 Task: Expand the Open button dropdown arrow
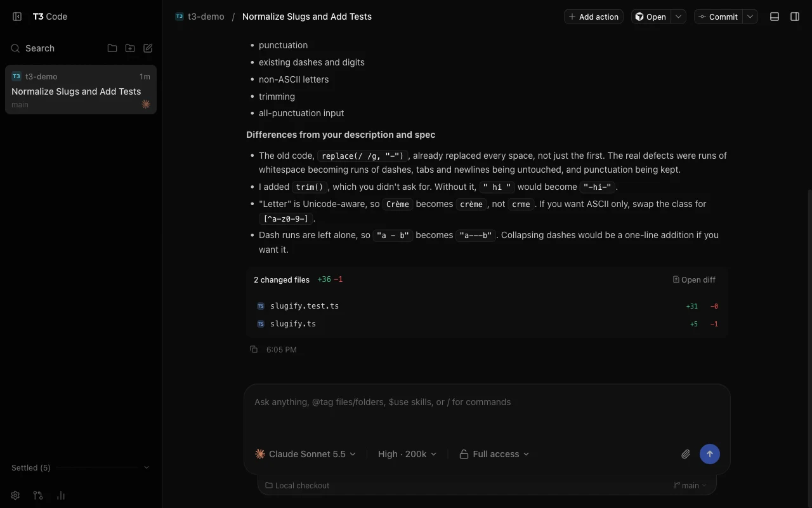coord(679,17)
